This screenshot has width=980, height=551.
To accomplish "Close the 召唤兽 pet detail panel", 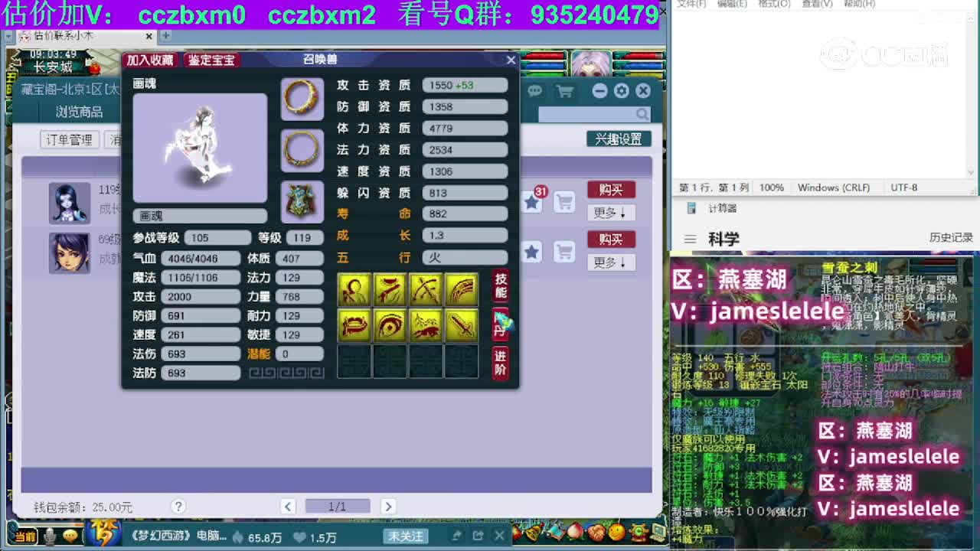I will 511,60.
